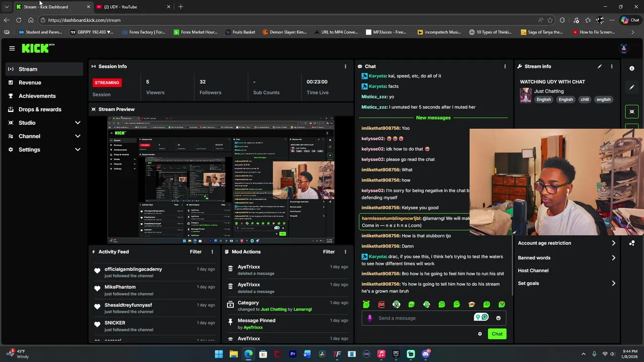
Task: Open the Banned words option
Action: point(567,258)
